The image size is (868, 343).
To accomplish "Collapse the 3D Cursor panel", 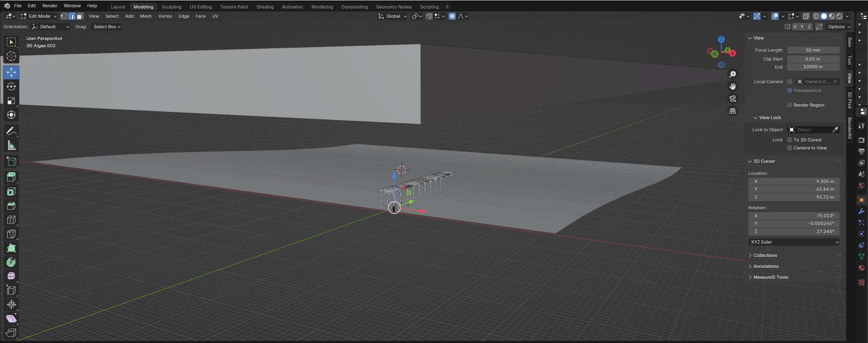I will (764, 161).
